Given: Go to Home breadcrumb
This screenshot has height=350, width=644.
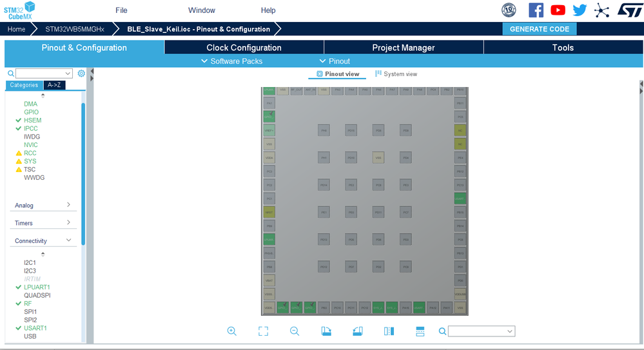Looking at the screenshot, I should pyautogui.click(x=16, y=29).
